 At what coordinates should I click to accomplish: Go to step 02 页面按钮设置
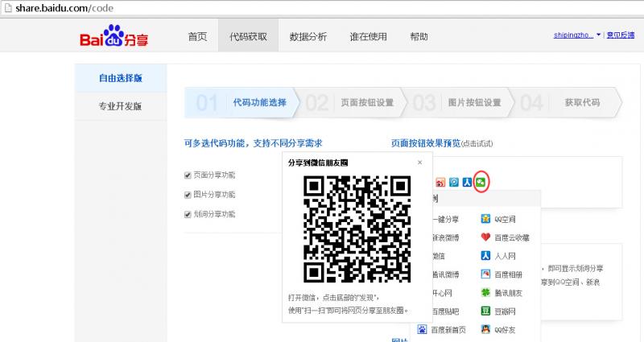click(x=350, y=103)
